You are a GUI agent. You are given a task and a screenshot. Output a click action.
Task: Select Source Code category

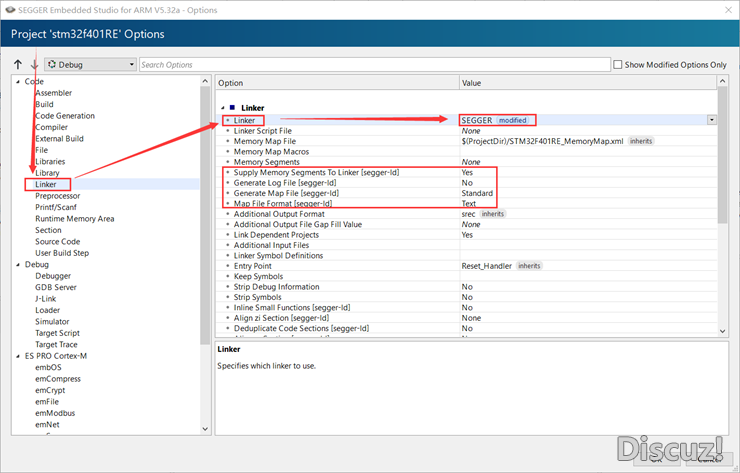(x=58, y=242)
